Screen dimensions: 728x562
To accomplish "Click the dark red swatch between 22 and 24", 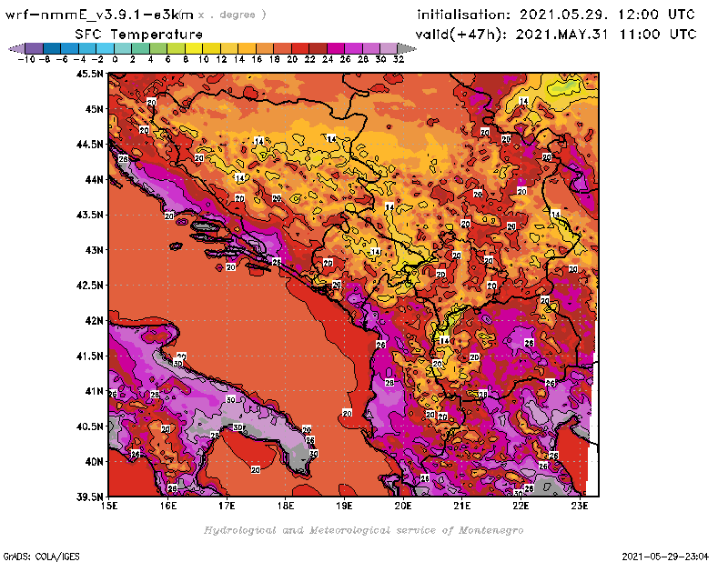I will click(x=318, y=48).
